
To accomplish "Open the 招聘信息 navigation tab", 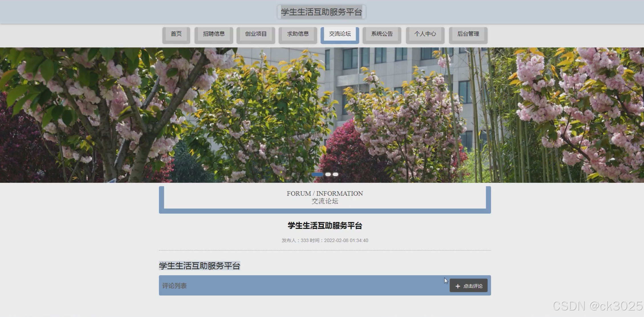I will (214, 34).
